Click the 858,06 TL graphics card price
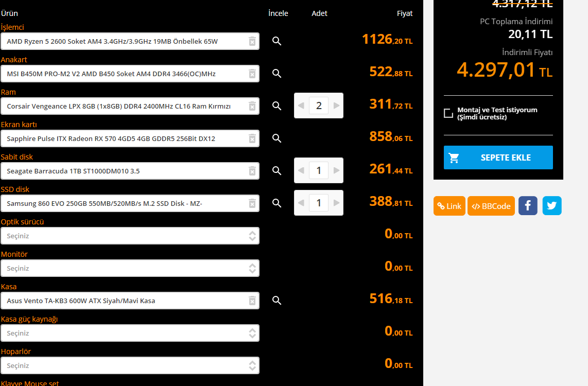588x386 pixels. tap(391, 136)
